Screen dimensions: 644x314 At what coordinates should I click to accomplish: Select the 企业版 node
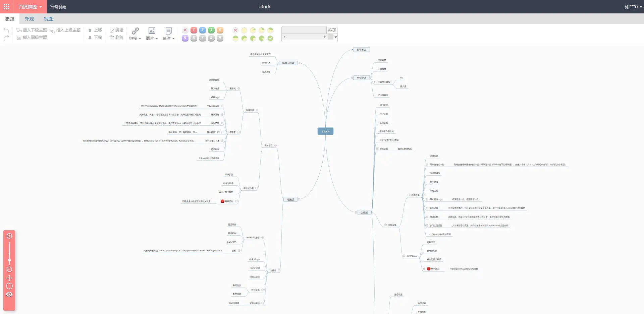tap(364, 212)
